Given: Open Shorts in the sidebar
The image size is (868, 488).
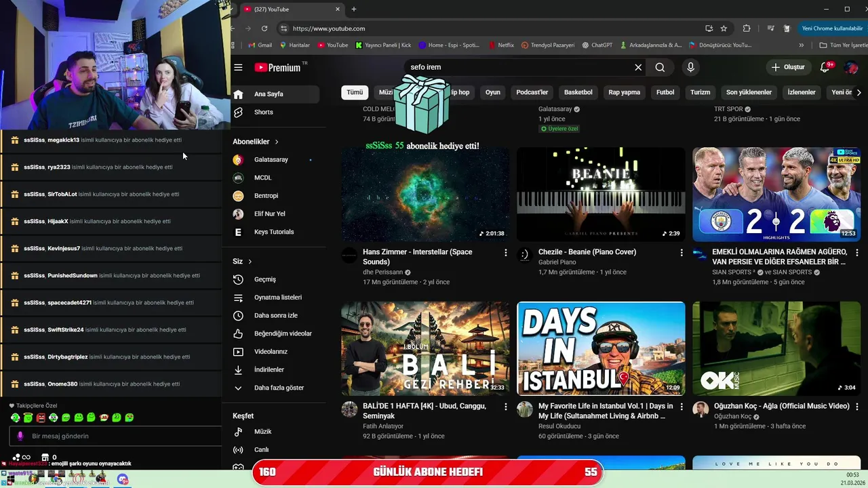Looking at the screenshot, I should pos(274,113).
